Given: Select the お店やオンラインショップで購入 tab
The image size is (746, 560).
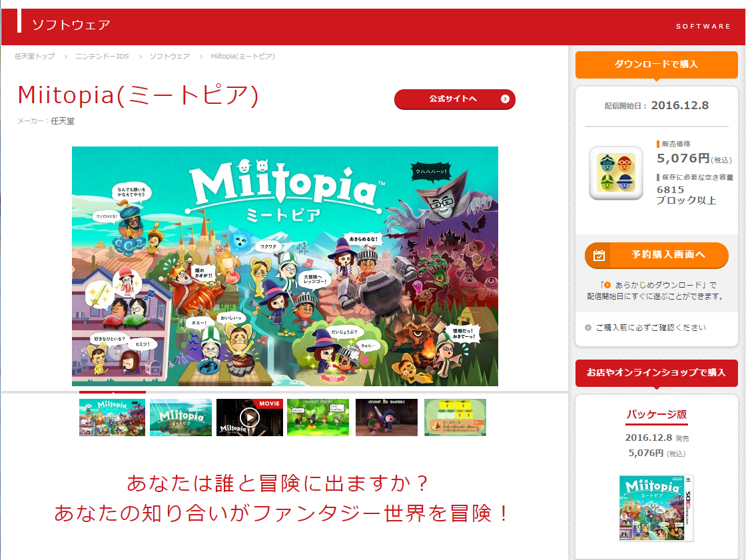Looking at the screenshot, I should (x=657, y=372).
